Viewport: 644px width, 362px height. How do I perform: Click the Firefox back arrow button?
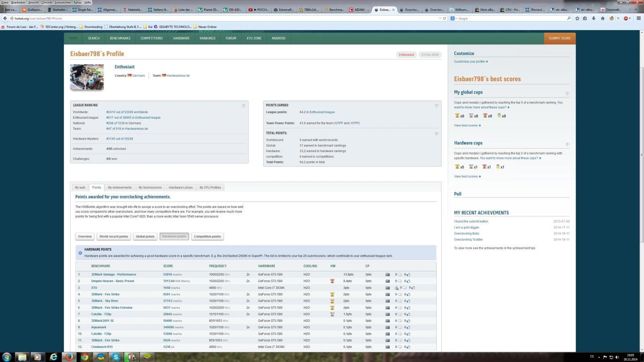click(x=5, y=18)
